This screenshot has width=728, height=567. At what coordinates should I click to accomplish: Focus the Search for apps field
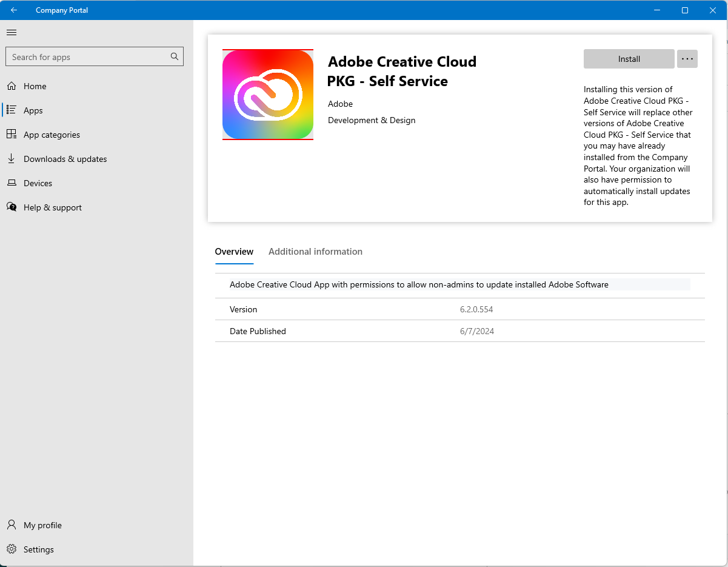94,57
